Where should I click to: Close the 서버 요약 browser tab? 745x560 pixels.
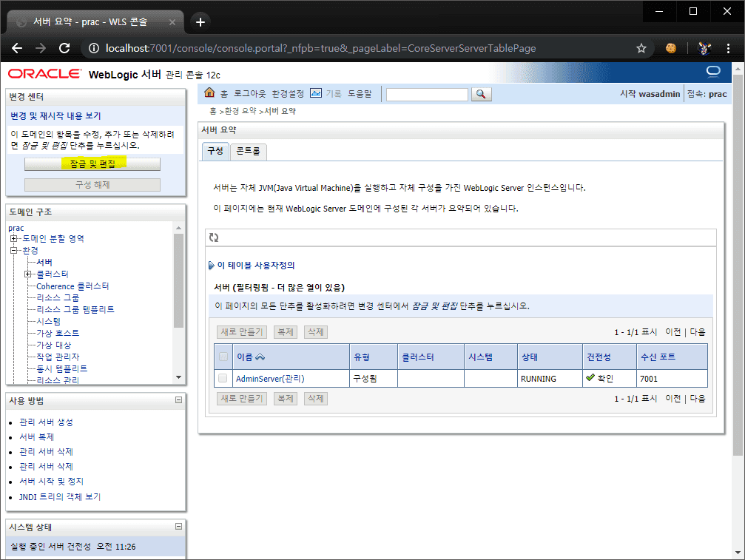[x=172, y=22]
